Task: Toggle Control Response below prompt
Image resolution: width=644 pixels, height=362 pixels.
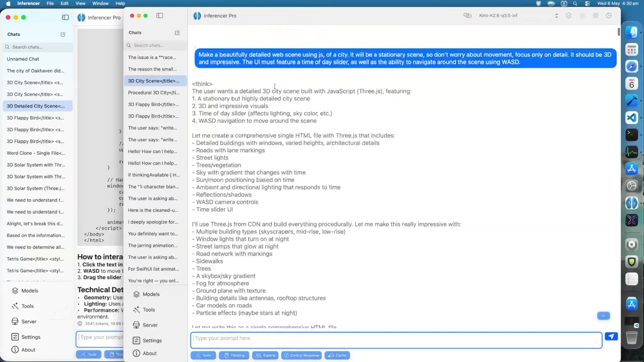Action: 301,355
